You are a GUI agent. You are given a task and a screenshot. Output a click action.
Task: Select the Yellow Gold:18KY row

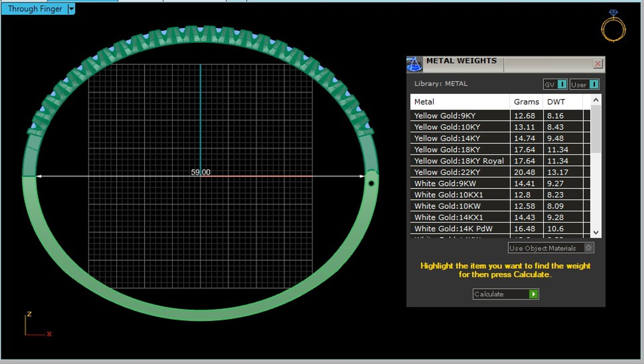[500, 150]
